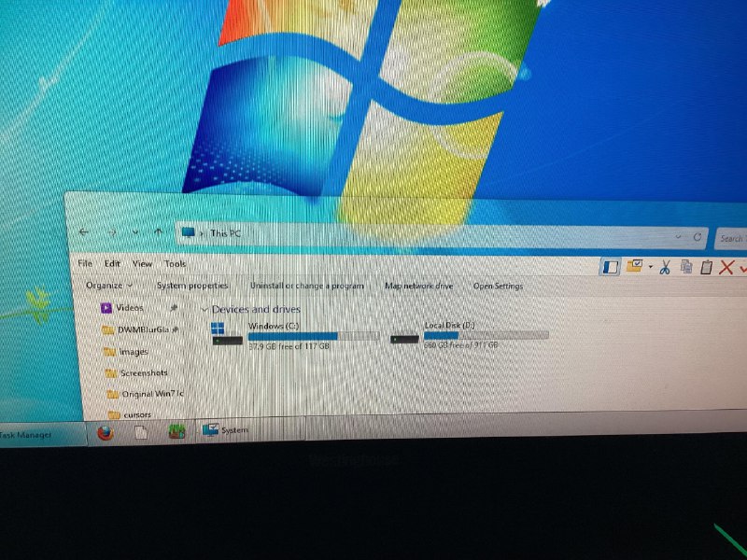
Task: Go forward with the right arrow
Action: pos(112,232)
